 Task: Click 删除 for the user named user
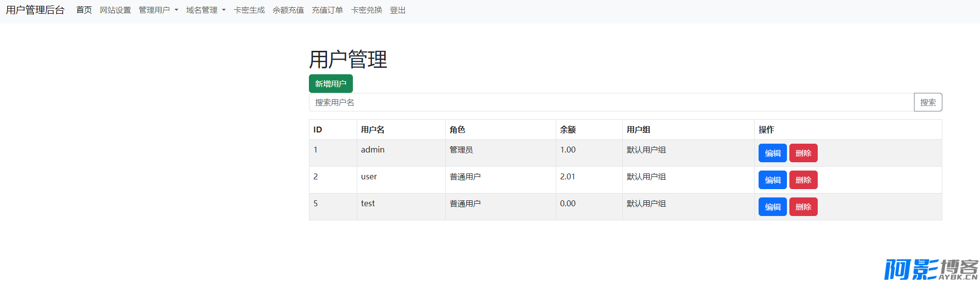(804, 180)
